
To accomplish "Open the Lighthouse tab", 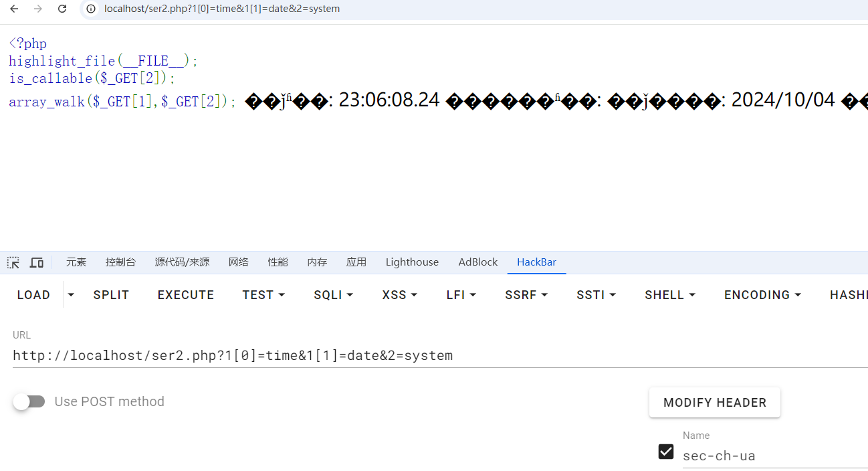I will (x=412, y=262).
